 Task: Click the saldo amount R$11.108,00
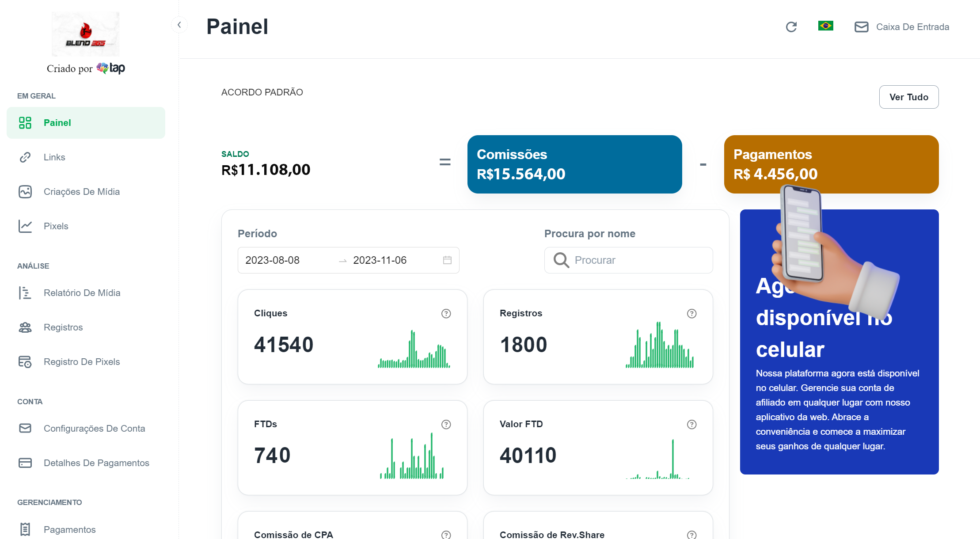pos(266,170)
